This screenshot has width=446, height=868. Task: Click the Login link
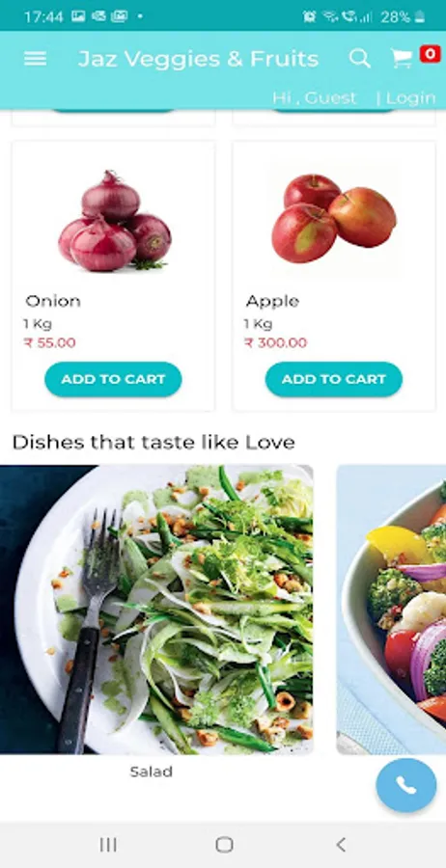(410, 98)
